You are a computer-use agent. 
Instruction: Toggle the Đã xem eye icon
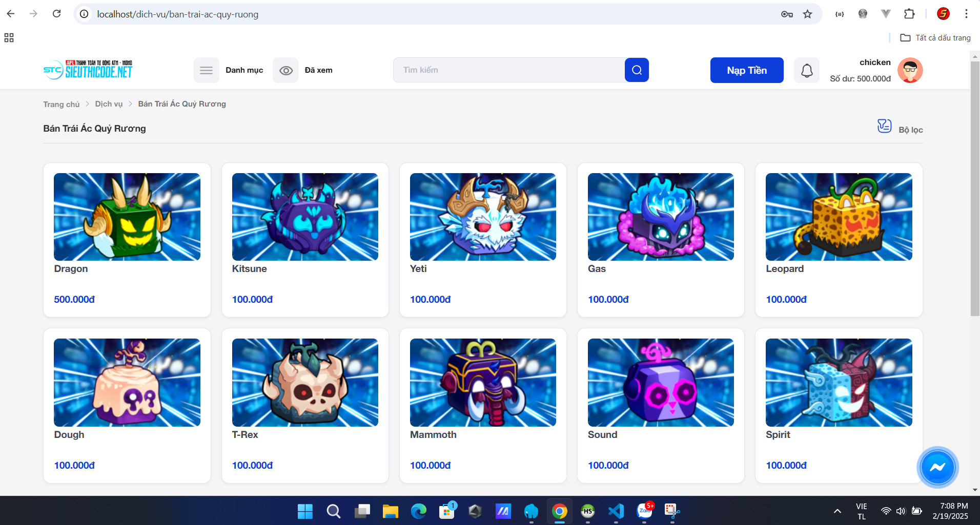pos(285,70)
